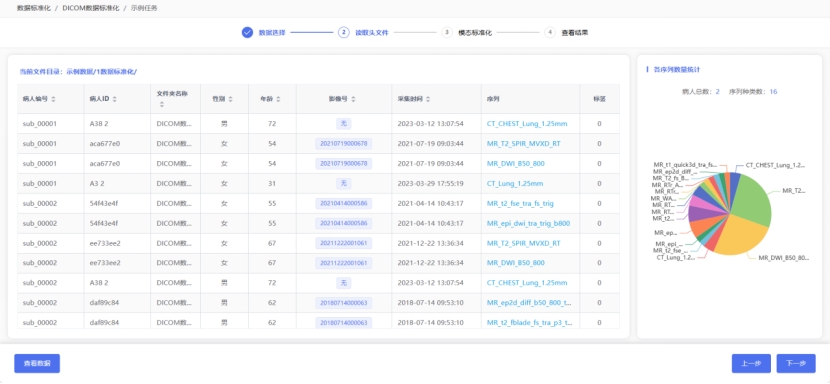830x384 pixels.
Task: Click timestamp 2021-12-22 13:36:34 in MR_T2_SPIR_MVXD_RT row
Action: point(430,243)
